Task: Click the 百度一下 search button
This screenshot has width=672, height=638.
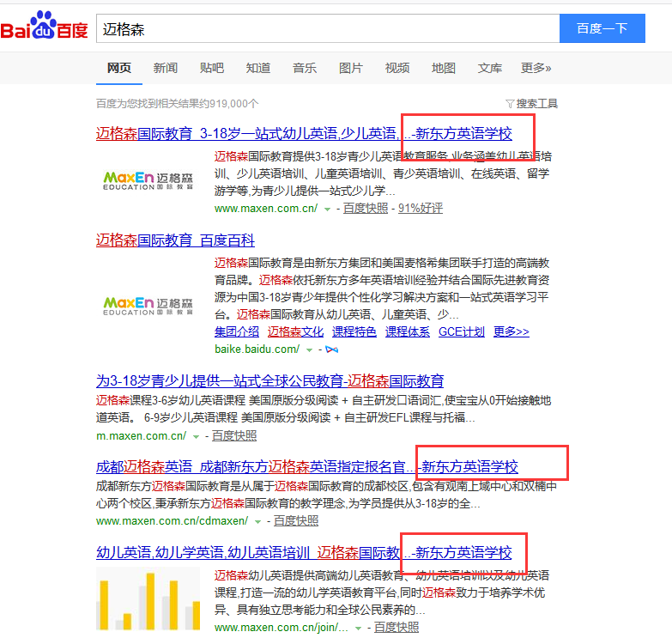Action: click(x=602, y=28)
